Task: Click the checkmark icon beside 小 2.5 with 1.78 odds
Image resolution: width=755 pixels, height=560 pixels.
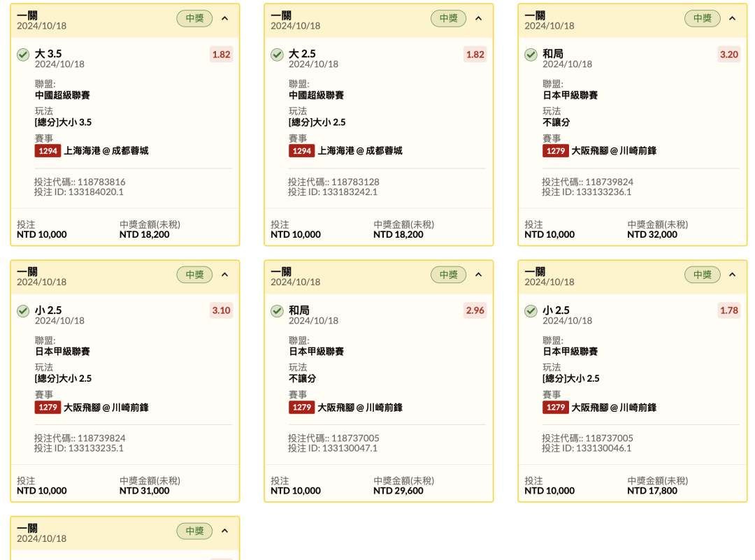Action: click(531, 311)
